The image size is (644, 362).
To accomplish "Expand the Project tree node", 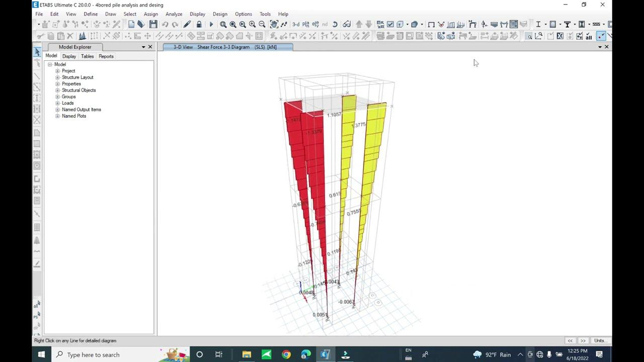I will pyautogui.click(x=57, y=71).
